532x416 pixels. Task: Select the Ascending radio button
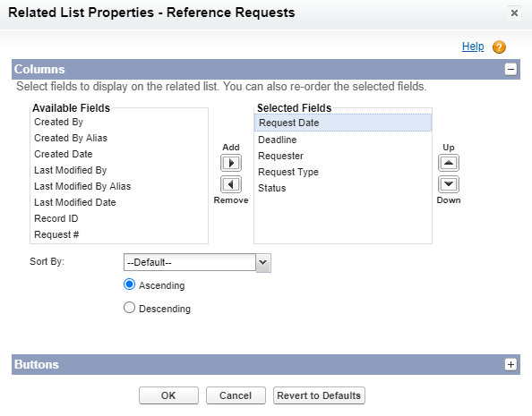(x=129, y=284)
